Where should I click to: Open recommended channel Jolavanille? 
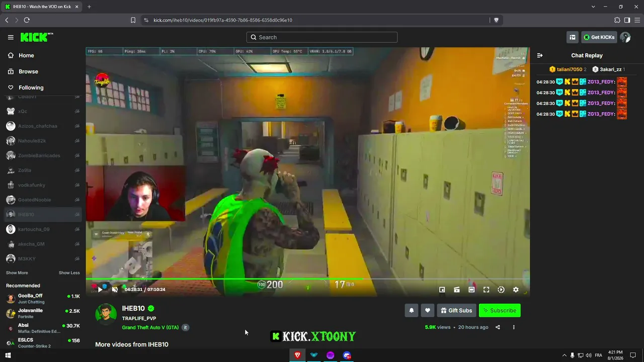click(x=43, y=313)
